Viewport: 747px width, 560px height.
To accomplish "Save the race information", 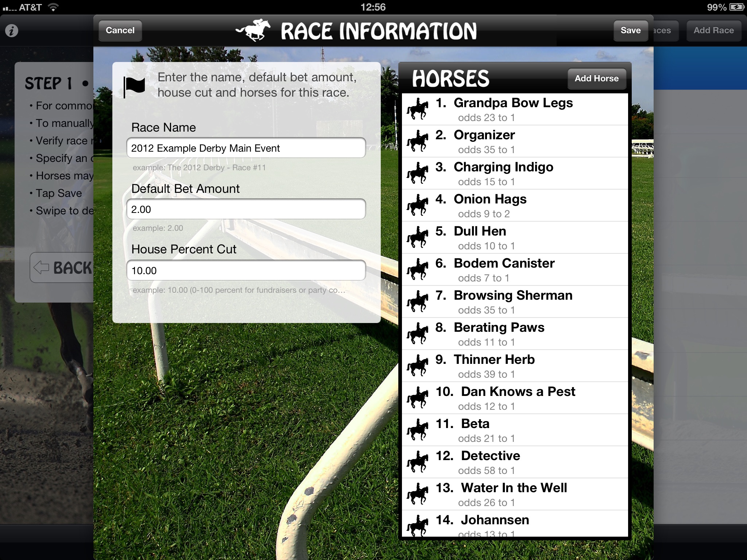I will [631, 30].
